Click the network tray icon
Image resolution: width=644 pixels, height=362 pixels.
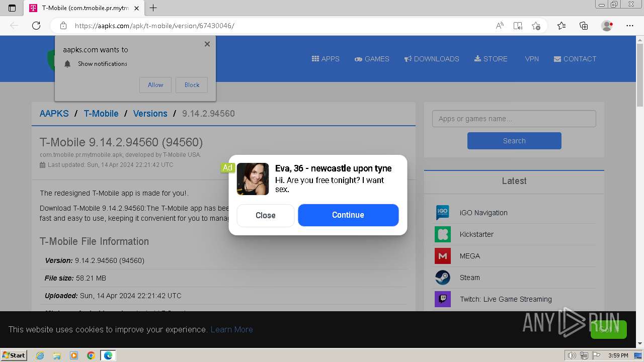(x=584, y=355)
